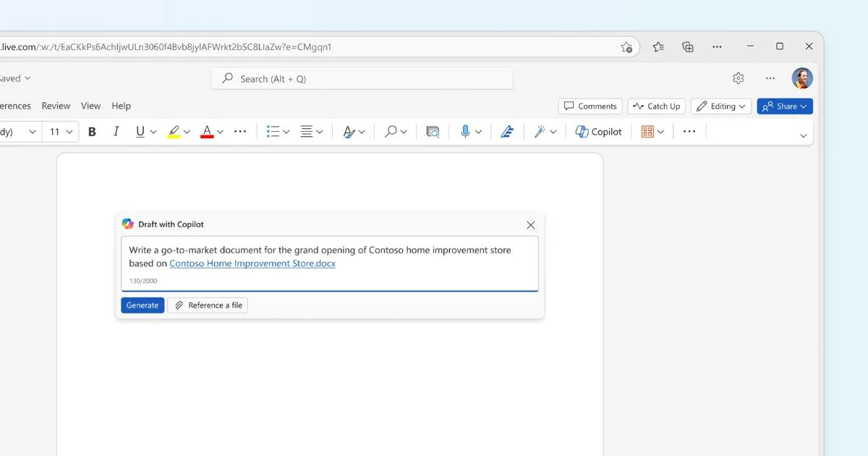Click the bullets list icon
868x456 pixels.
273,132
